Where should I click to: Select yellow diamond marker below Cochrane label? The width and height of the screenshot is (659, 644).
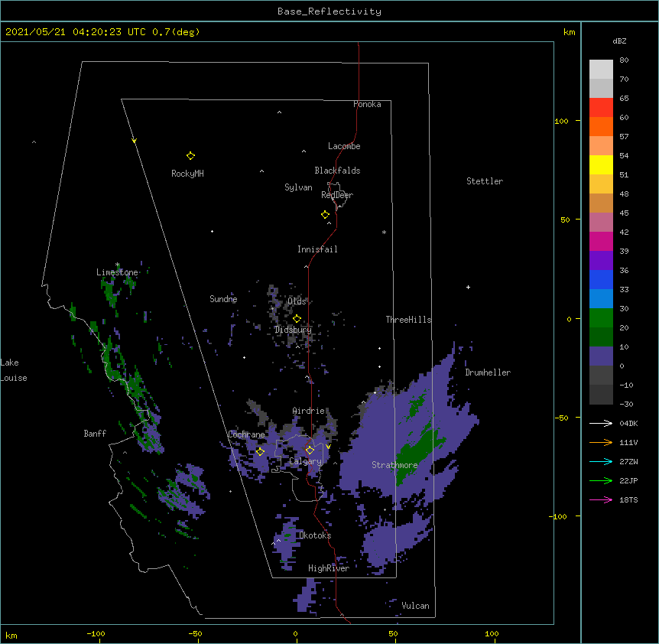(260, 451)
